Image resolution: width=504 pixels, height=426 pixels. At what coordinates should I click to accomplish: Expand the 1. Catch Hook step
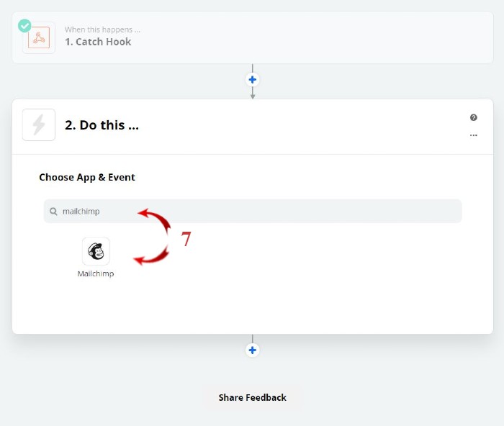coord(253,37)
